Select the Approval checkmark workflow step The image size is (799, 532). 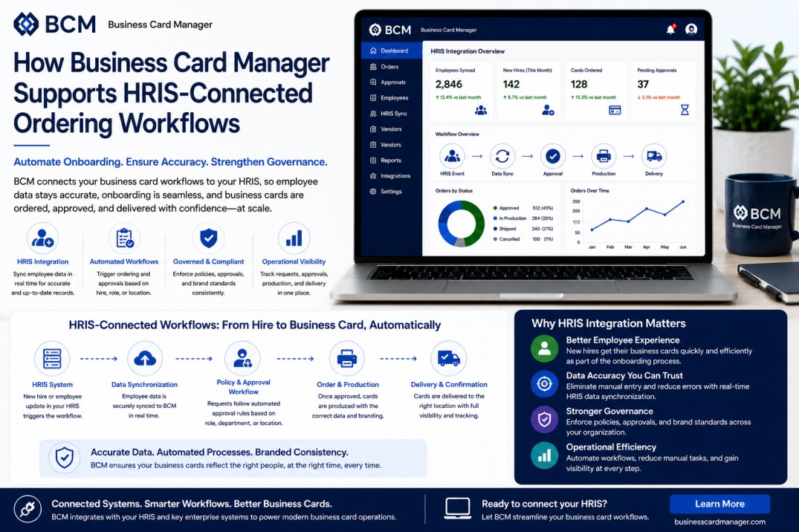pyautogui.click(x=553, y=156)
